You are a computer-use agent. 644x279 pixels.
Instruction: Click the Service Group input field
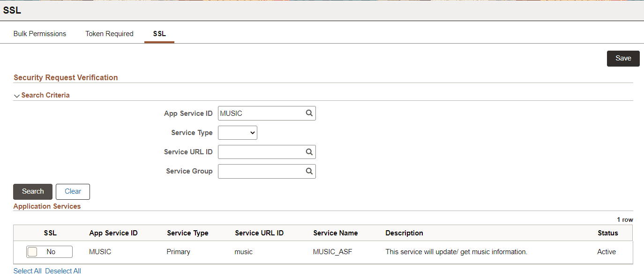pyautogui.click(x=258, y=171)
